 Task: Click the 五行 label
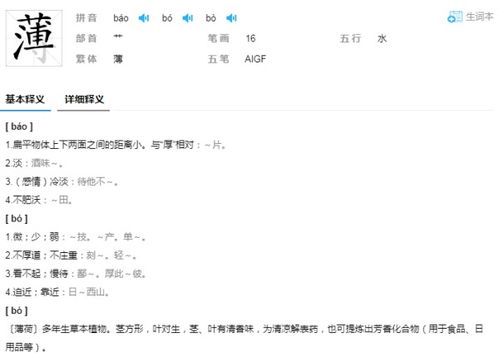click(x=350, y=38)
